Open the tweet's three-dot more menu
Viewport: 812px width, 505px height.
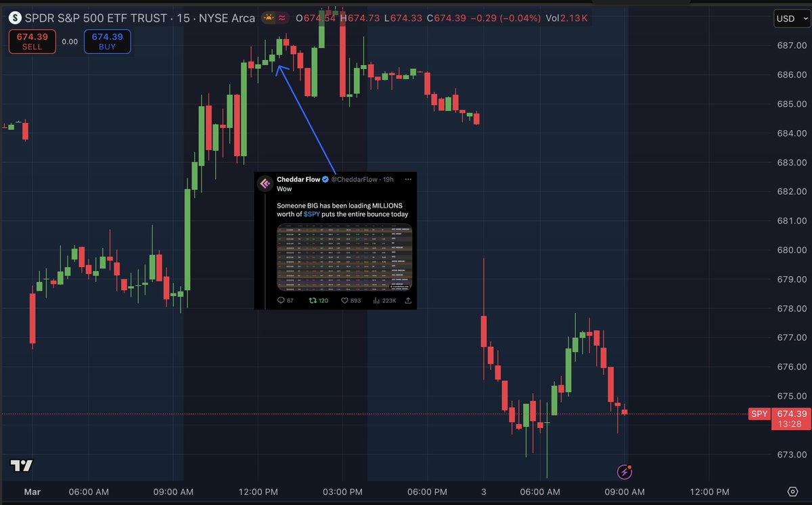(x=408, y=179)
